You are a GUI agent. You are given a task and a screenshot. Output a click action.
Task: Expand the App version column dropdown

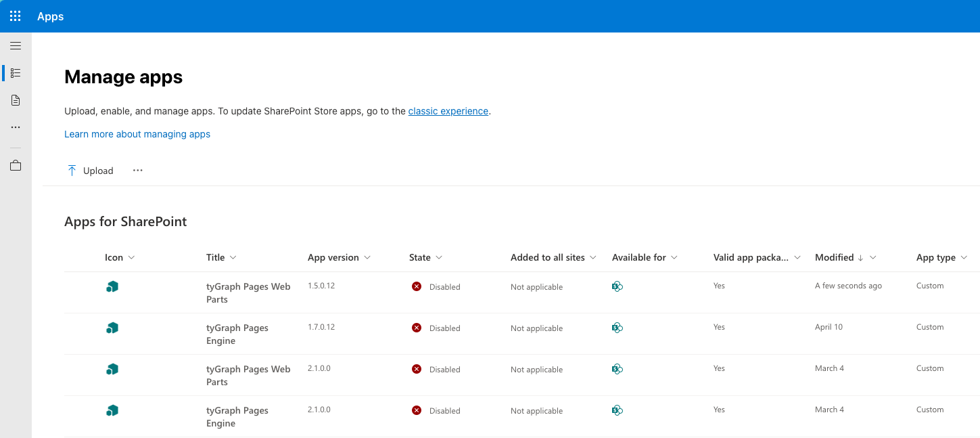(x=367, y=257)
